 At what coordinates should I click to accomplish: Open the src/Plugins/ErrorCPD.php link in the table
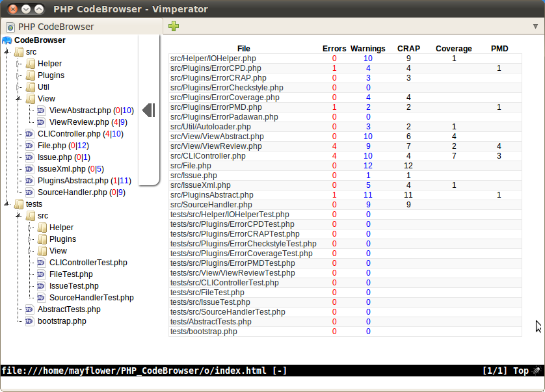click(x=215, y=68)
